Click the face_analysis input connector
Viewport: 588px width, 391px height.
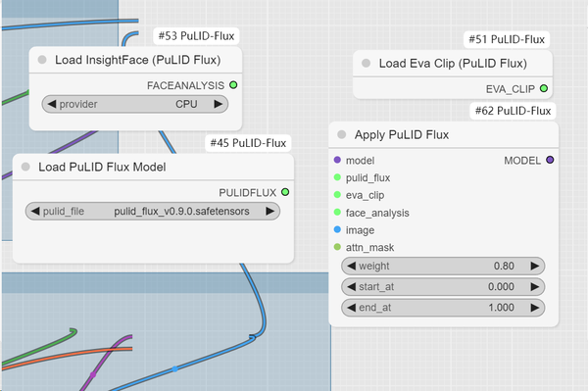tap(337, 213)
